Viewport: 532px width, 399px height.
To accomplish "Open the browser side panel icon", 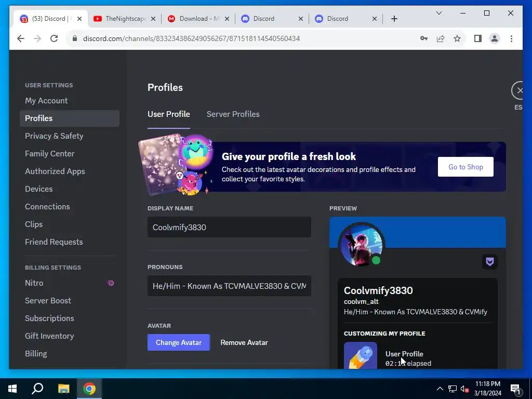I will (x=478, y=38).
